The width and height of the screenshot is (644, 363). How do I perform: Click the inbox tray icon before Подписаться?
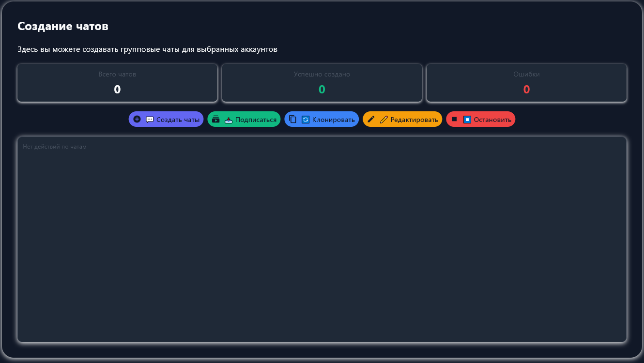229,120
